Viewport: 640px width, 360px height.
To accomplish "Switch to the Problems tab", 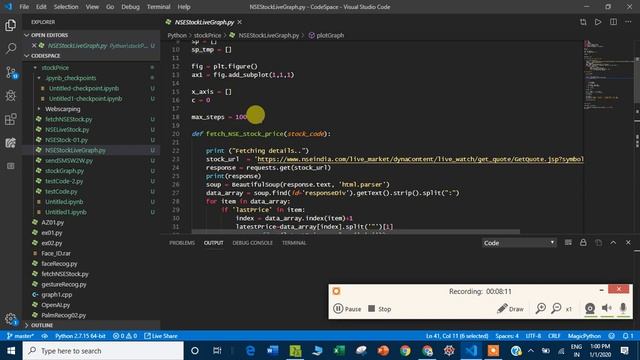I will coord(182,243).
